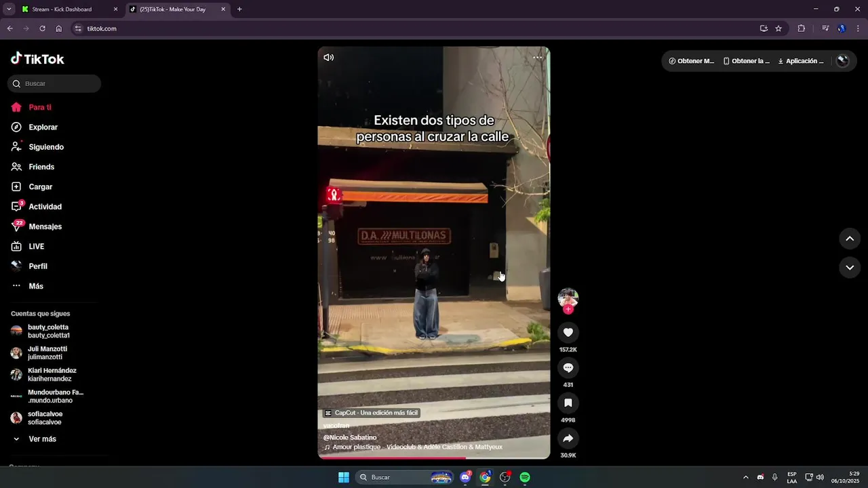Open the CapCut edición más fácil tag
868x488 pixels.
[372, 413]
